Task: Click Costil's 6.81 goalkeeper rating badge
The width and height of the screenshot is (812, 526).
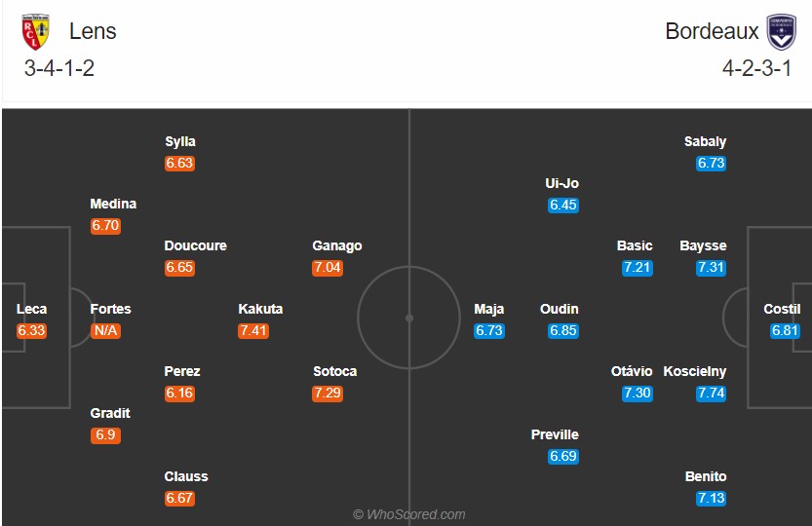Action: [785, 330]
